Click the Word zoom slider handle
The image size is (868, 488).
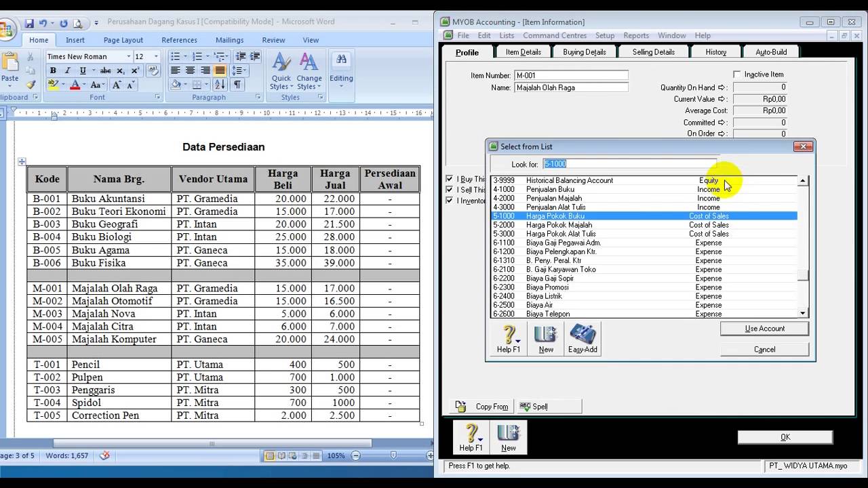tap(394, 455)
